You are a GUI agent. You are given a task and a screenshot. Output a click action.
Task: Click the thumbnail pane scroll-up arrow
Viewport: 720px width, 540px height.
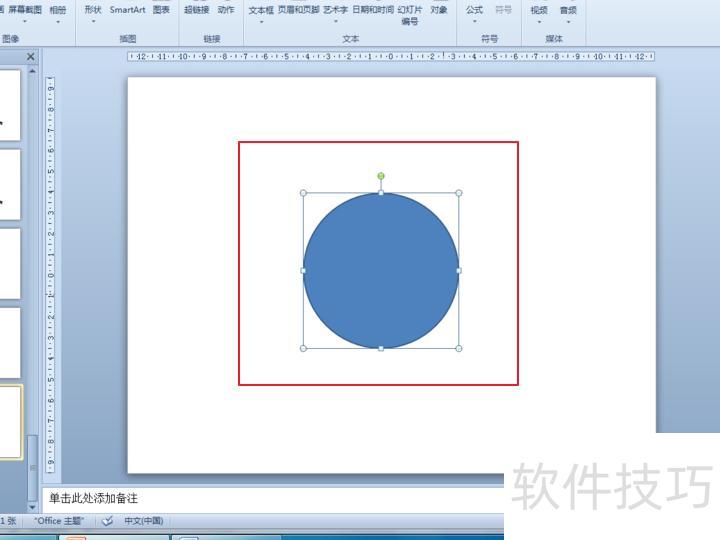click(32, 71)
